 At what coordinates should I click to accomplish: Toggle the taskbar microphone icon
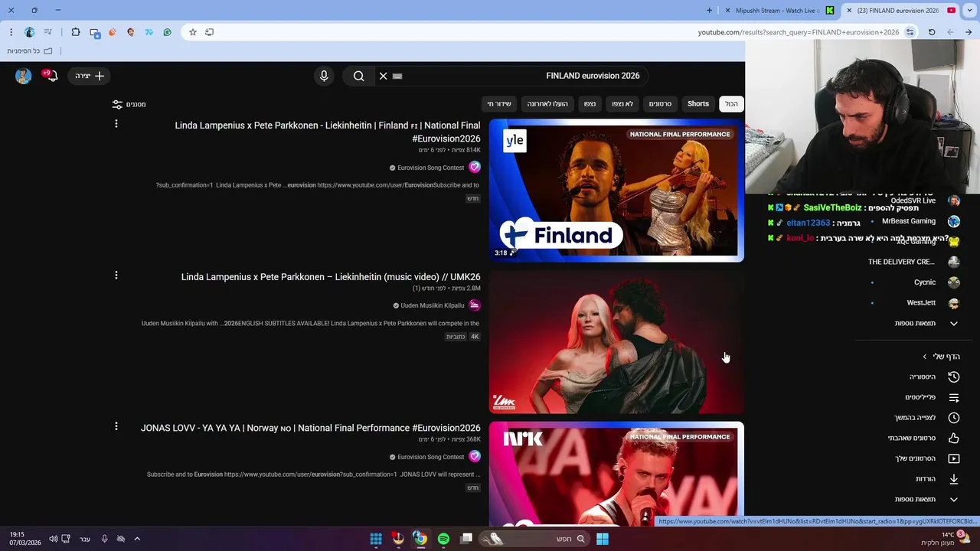(105, 539)
